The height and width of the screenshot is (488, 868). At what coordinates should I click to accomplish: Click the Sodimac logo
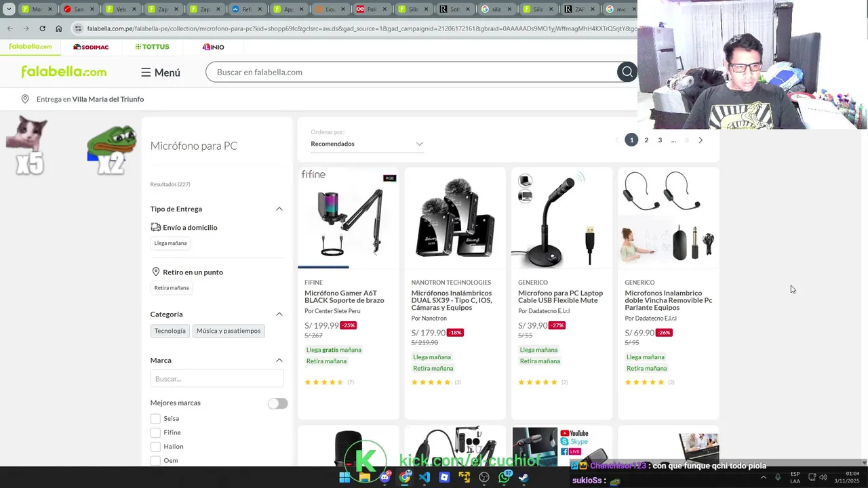coord(91,47)
